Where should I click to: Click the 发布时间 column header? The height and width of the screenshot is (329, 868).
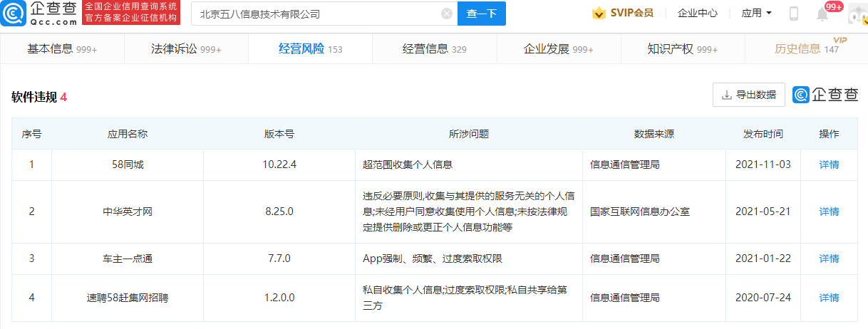tap(763, 134)
